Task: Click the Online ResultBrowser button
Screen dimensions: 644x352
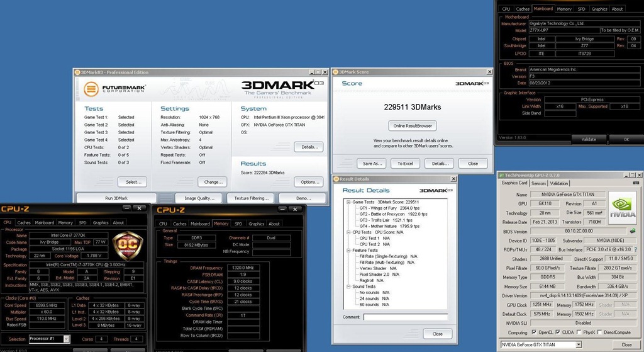Action: (413, 126)
